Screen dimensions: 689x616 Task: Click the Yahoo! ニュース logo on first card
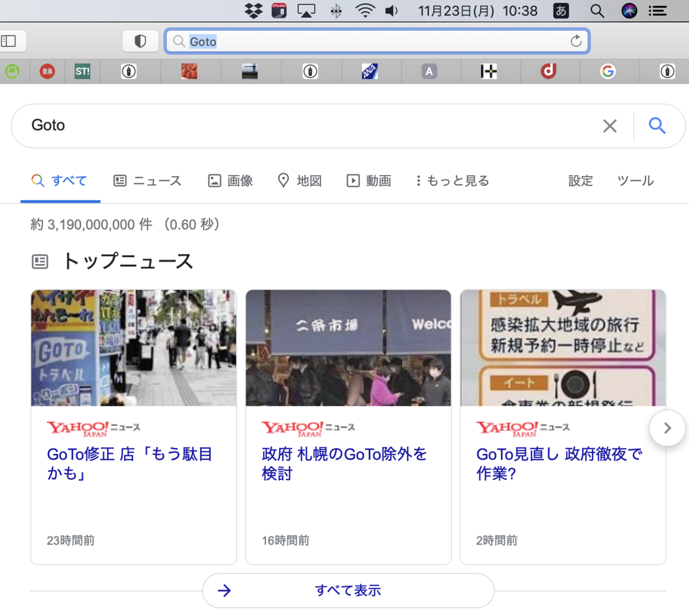94,428
